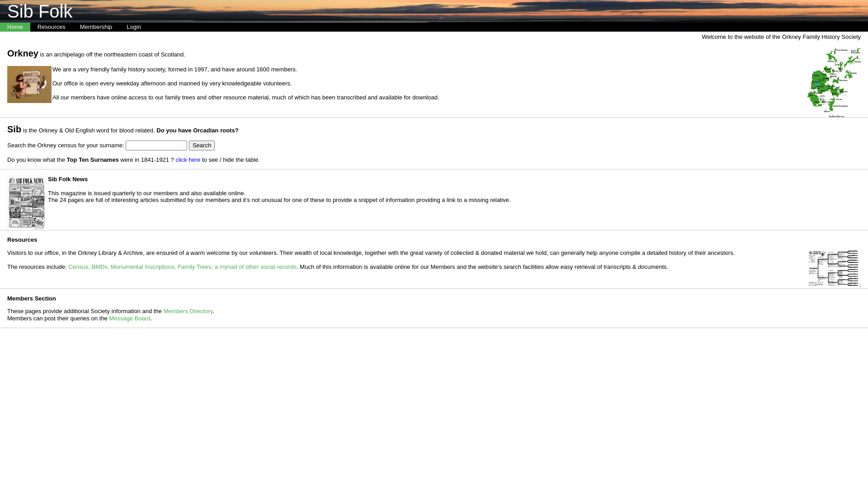This screenshot has height=488, width=868.
Task: Click 'Visitors to our office' paragraph
Action: (371, 253)
